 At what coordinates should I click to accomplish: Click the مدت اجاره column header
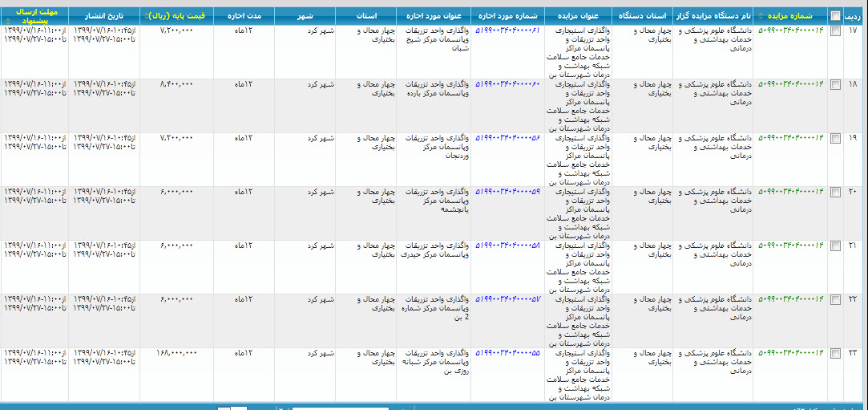tap(244, 15)
